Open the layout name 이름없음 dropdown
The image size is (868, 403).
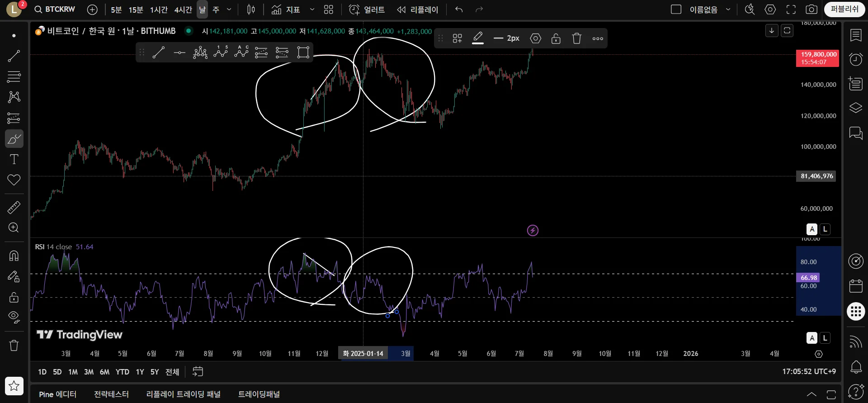click(x=728, y=9)
